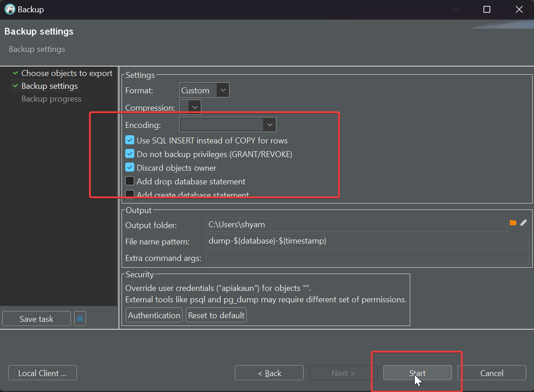Click the File name pattern field
The width and height of the screenshot is (534, 392).
click(x=367, y=241)
